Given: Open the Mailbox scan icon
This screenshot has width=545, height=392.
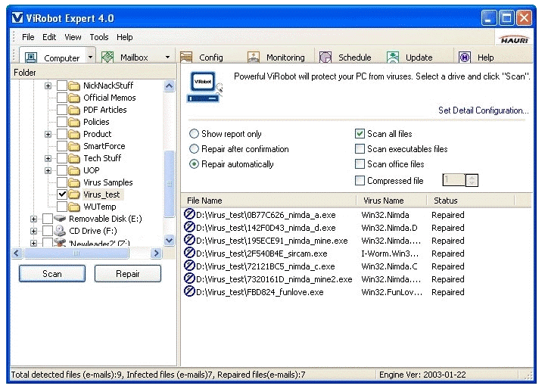Looking at the screenshot, I should coord(107,58).
